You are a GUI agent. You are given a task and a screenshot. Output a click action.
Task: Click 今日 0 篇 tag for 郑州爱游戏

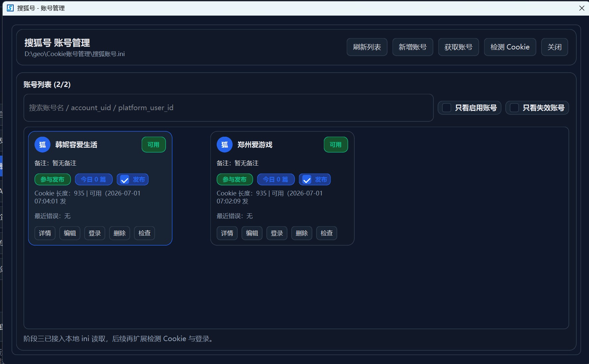coord(276,180)
